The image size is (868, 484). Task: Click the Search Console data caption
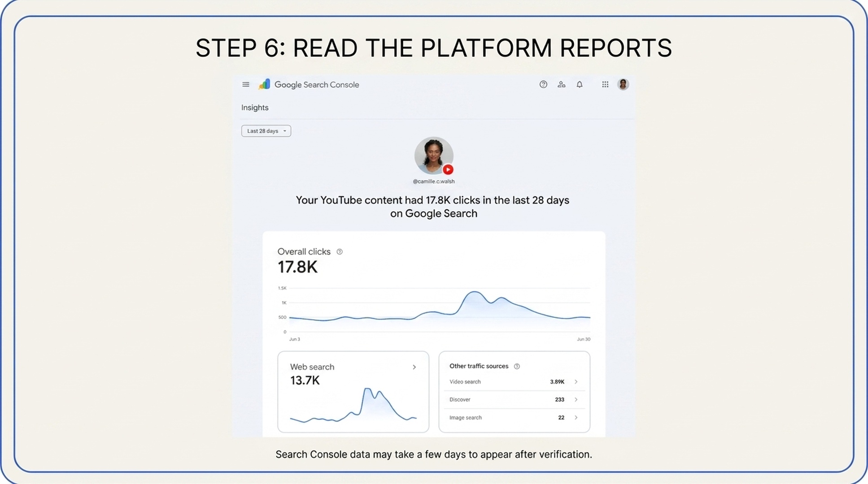click(x=434, y=454)
